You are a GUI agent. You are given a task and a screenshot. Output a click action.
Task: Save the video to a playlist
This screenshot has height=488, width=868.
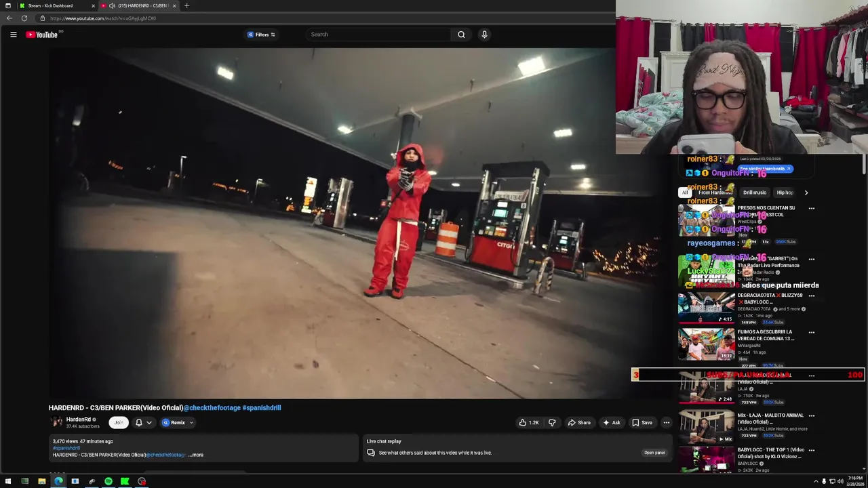642,422
